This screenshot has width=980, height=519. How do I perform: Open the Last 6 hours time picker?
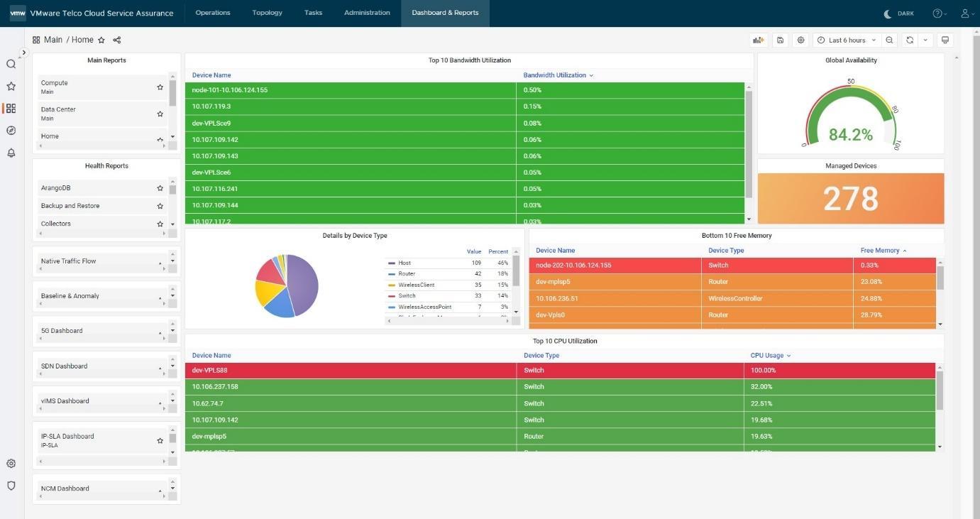pos(847,40)
